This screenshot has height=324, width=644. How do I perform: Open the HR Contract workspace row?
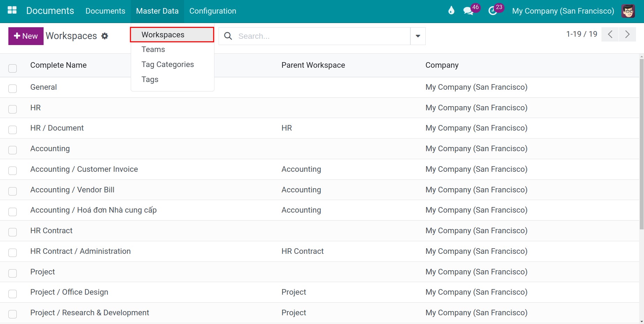click(x=319, y=231)
